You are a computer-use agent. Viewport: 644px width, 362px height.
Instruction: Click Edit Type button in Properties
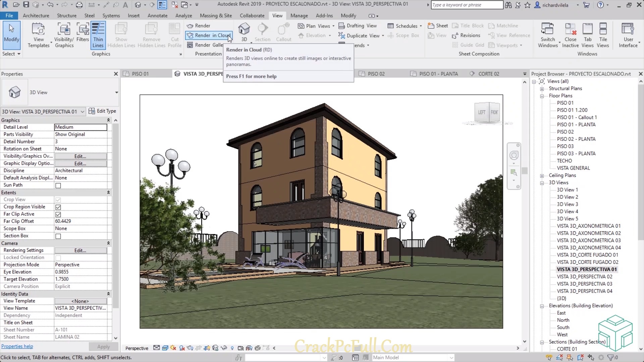(x=102, y=111)
